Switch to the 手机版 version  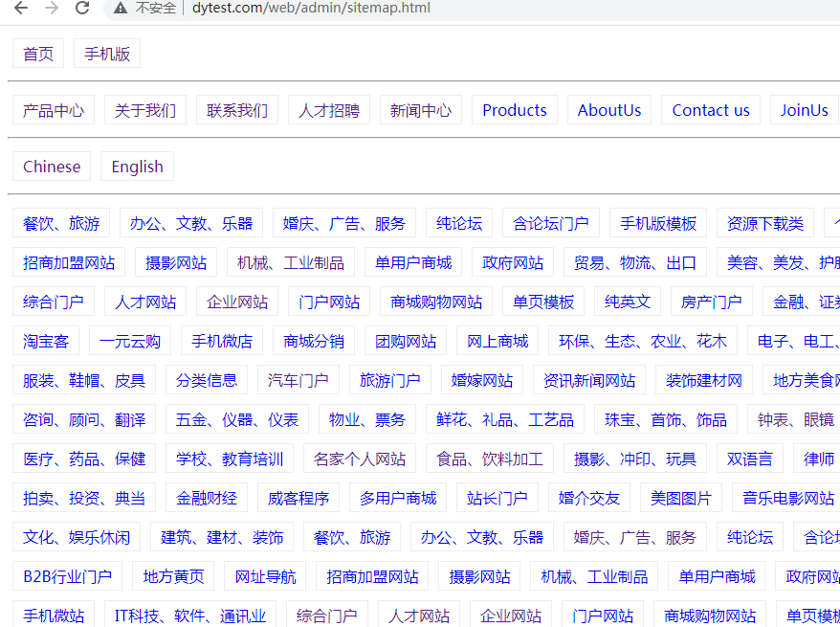(106, 54)
